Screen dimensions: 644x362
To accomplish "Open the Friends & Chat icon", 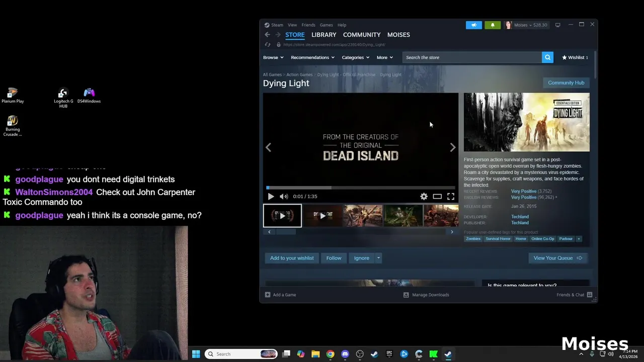I will tap(590, 295).
